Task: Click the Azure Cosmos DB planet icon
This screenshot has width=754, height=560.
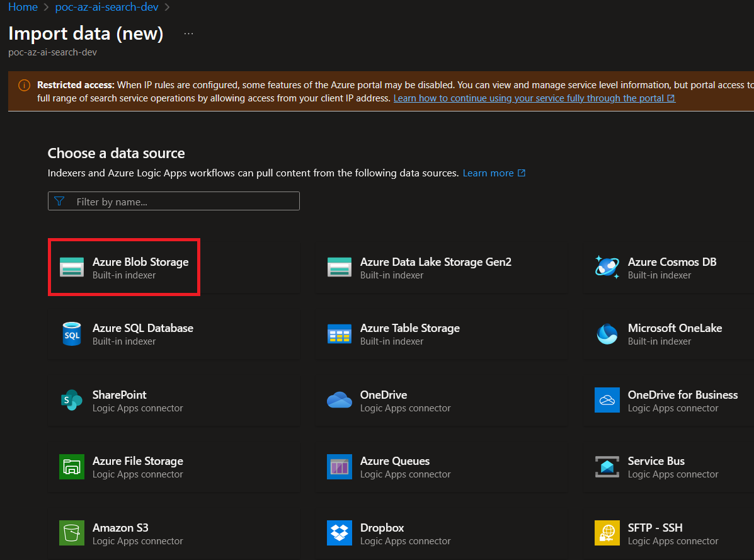Action: pyautogui.click(x=607, y=267)
